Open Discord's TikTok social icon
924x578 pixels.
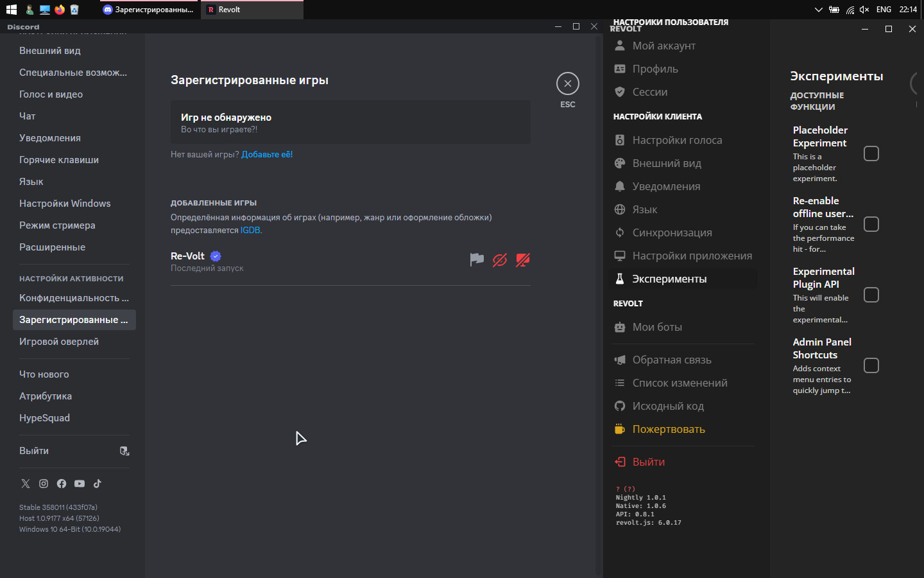(x=98, y=484)
